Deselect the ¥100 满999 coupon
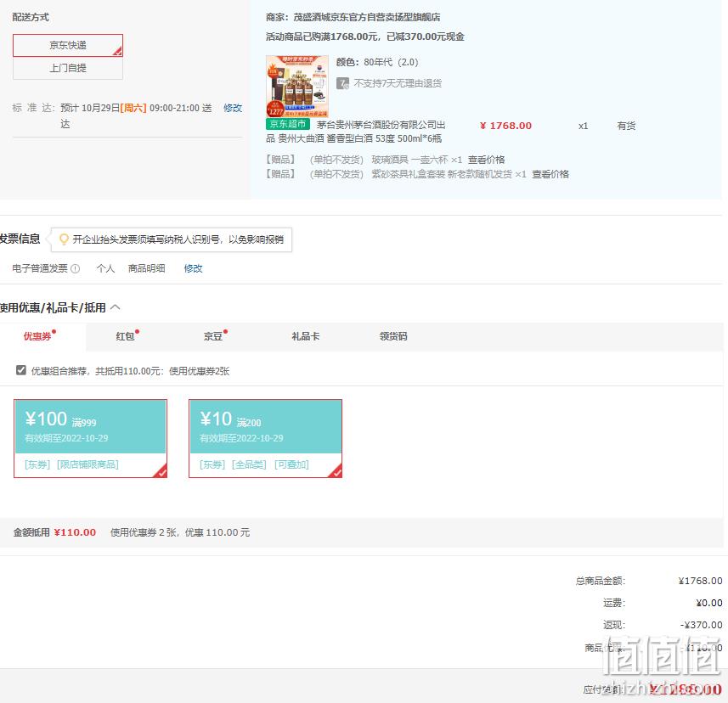 click(x=90, y=438)
